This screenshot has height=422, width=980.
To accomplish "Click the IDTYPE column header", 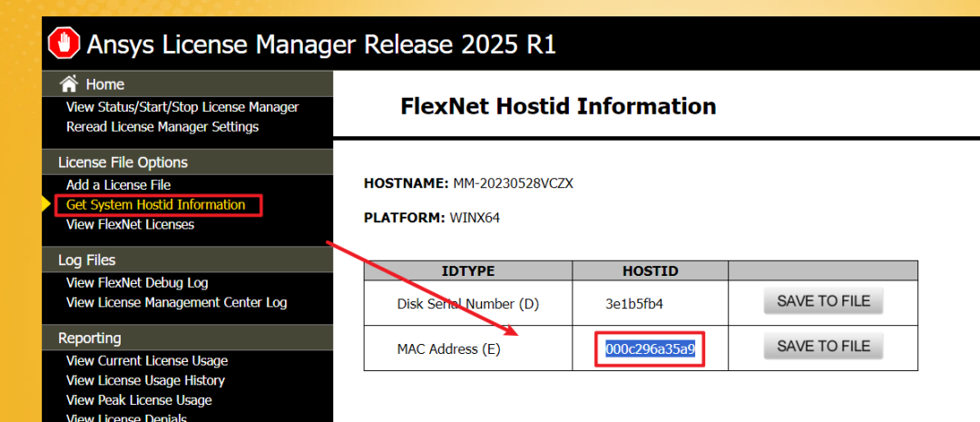I will [468, 270].
